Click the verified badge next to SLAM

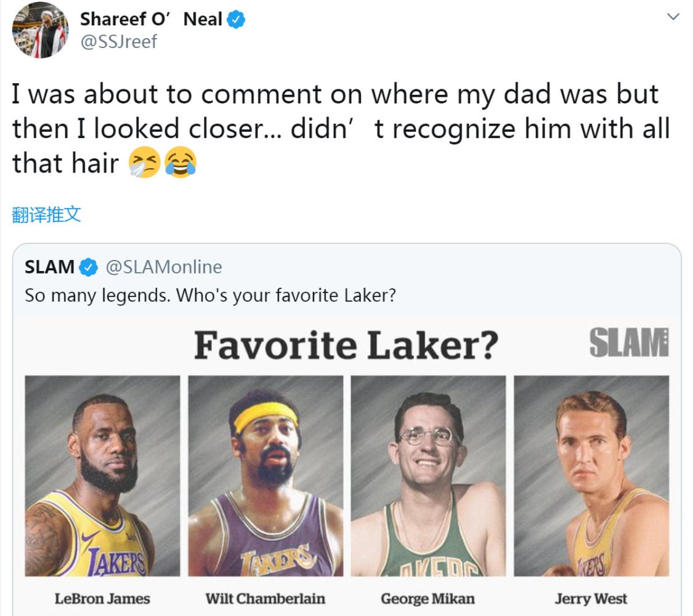tap(88, 267)
